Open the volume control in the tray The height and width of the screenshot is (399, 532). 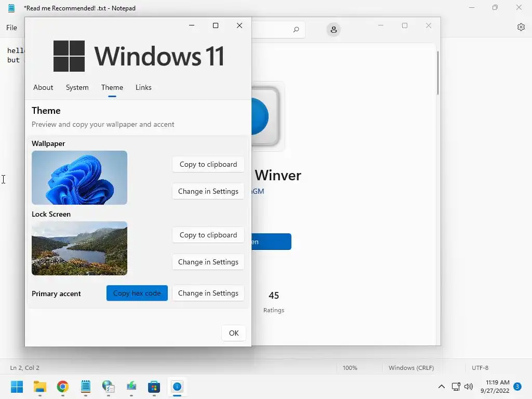(x=469, y=387)
